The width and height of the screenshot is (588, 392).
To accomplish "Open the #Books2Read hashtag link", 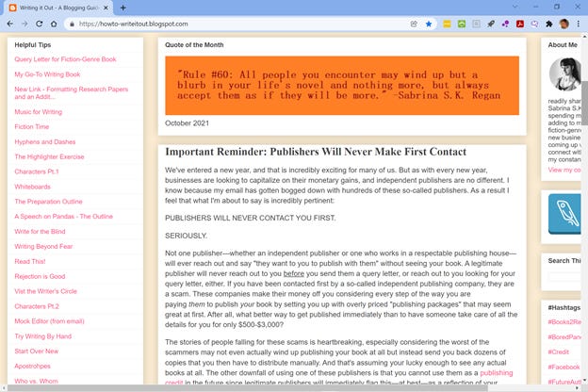I will (564, 322).
